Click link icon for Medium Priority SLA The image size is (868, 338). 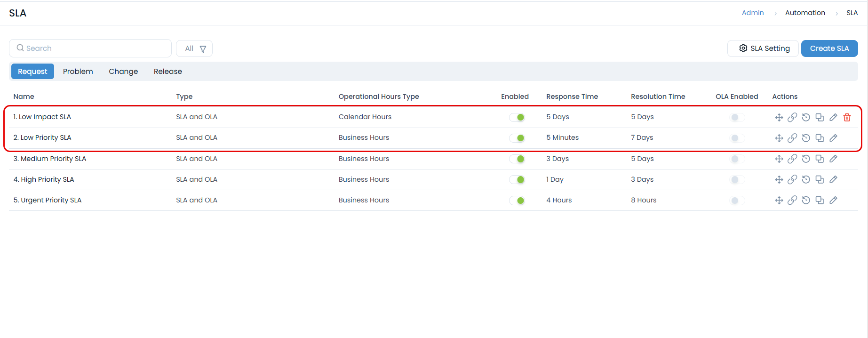click(792, 159)
